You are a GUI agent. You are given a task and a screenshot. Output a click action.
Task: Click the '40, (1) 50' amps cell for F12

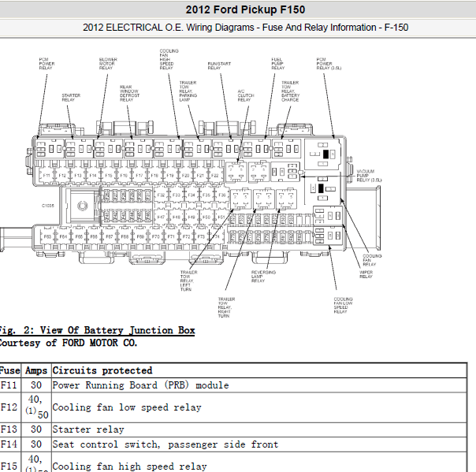(x=36, y=407)
